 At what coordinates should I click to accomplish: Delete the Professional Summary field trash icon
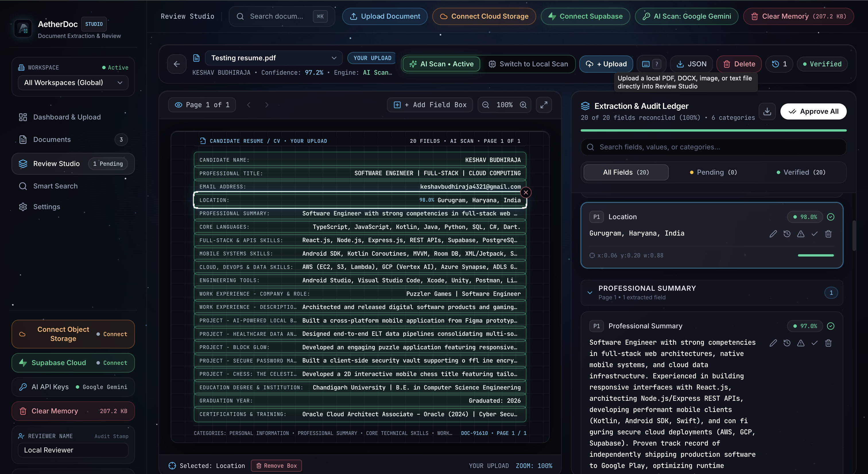pos(828,343)
